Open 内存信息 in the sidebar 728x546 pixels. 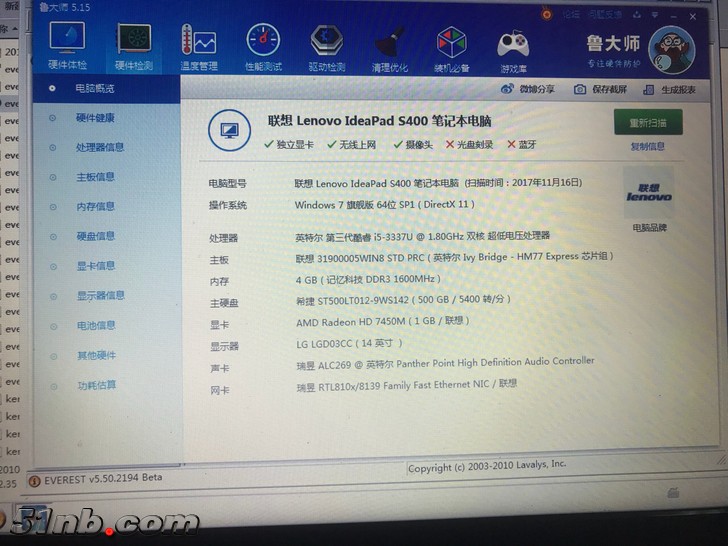[95, 207]
